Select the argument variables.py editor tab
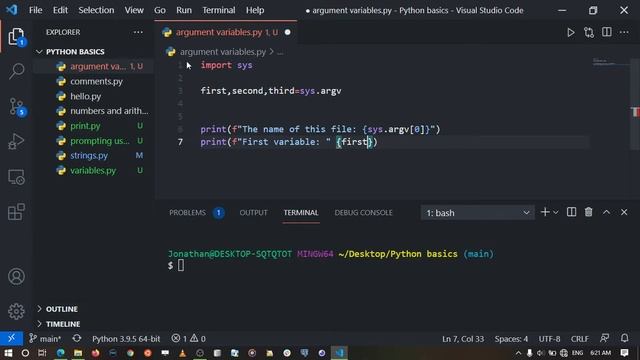This screenshot has width=640, height=360. click(227, 32)
